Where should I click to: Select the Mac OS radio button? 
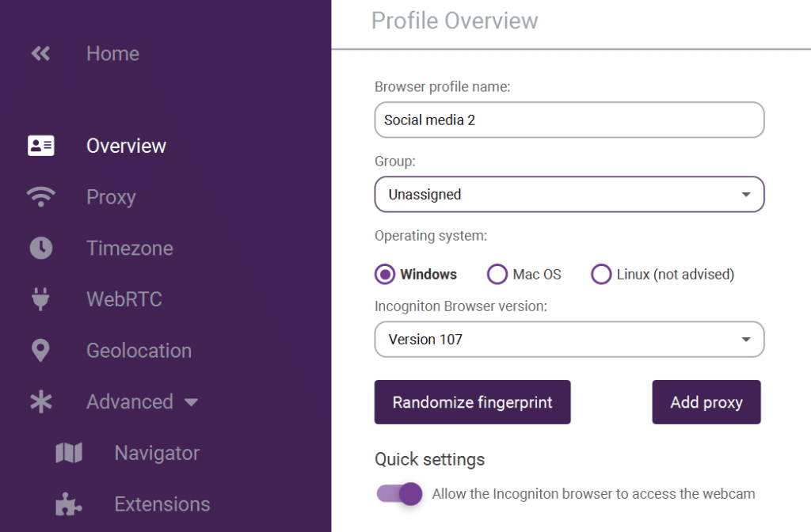pyautogui.click(x=497, y=274)
